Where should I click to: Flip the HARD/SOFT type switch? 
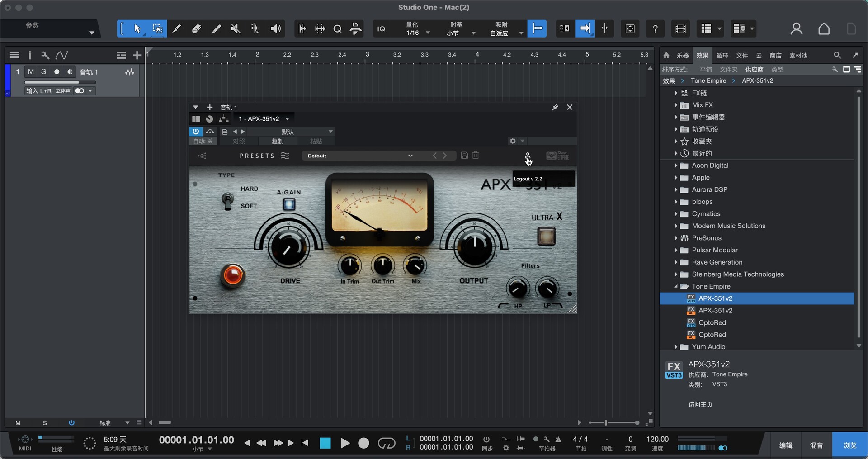click(x=227, y=201)
